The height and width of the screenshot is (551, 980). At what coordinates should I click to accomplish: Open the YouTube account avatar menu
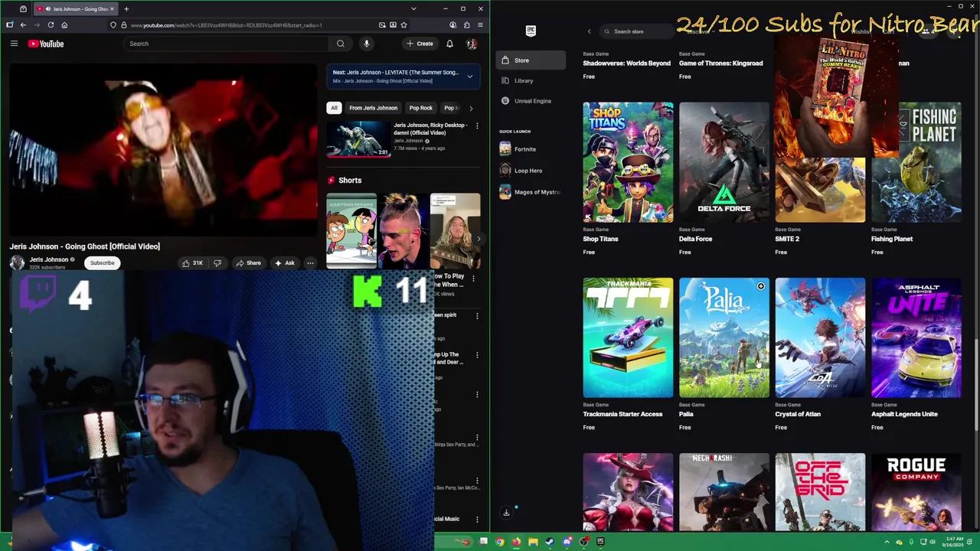coord(472,44)
